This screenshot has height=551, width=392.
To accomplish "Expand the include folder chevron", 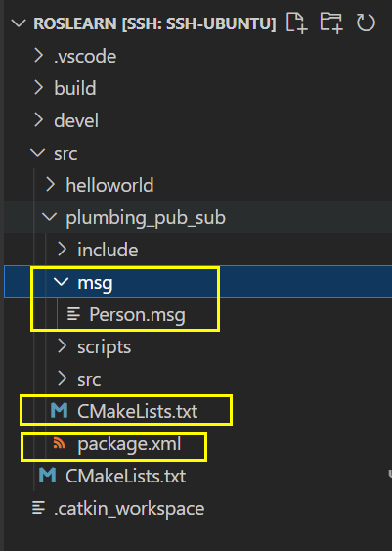I will click(x=63, y=250).
